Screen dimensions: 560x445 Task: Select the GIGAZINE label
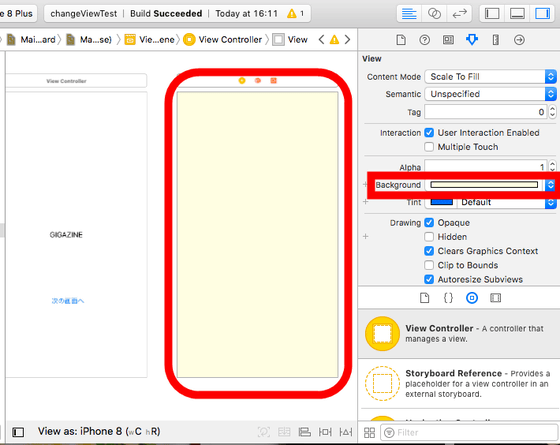click(x=66, y=235)
